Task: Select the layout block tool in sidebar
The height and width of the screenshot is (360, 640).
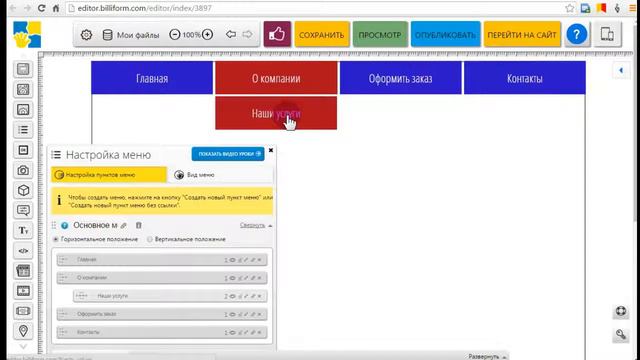Action: (x=23, y=69)
